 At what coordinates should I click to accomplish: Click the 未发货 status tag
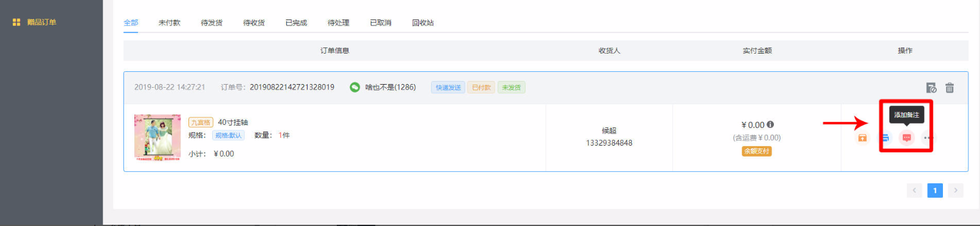(511, 87)
